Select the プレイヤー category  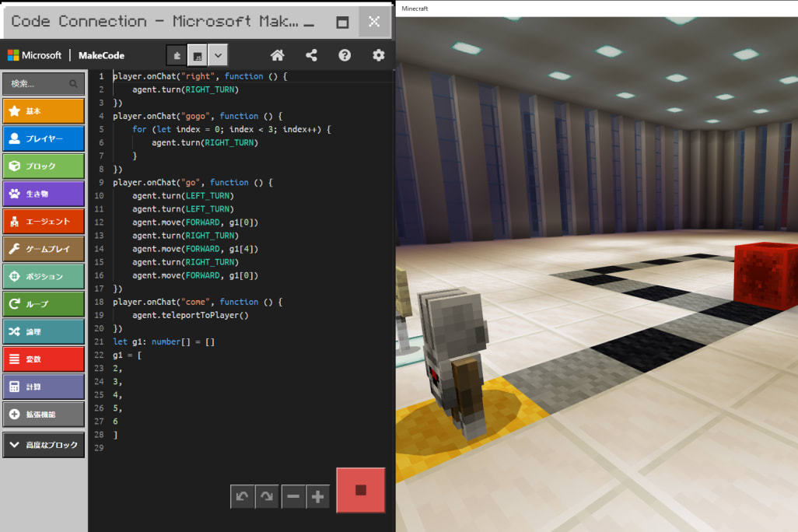click(44, 138)
